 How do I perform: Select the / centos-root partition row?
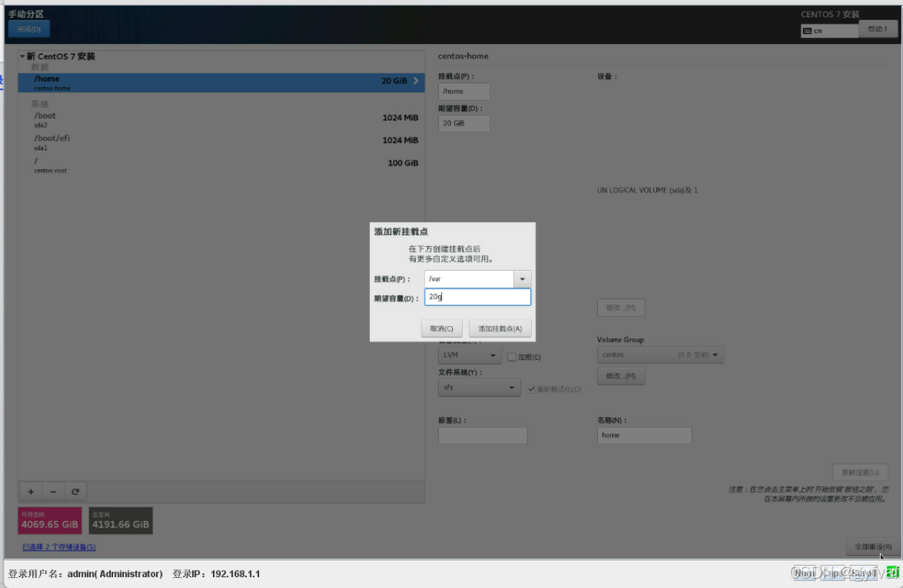[x=221, y=165]
